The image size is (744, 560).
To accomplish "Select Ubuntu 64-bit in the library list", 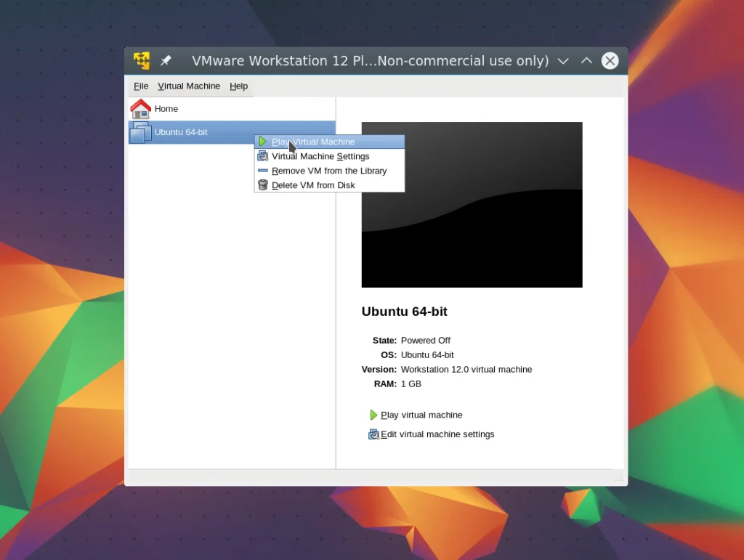I will pyautogui.click(x=232, y=132).
